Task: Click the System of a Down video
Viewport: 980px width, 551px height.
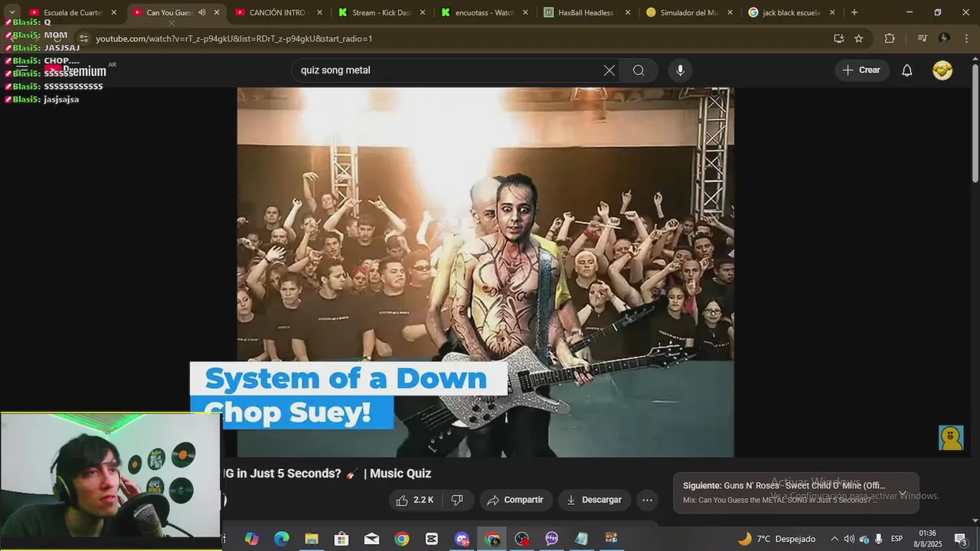Action: pos(485,272)
